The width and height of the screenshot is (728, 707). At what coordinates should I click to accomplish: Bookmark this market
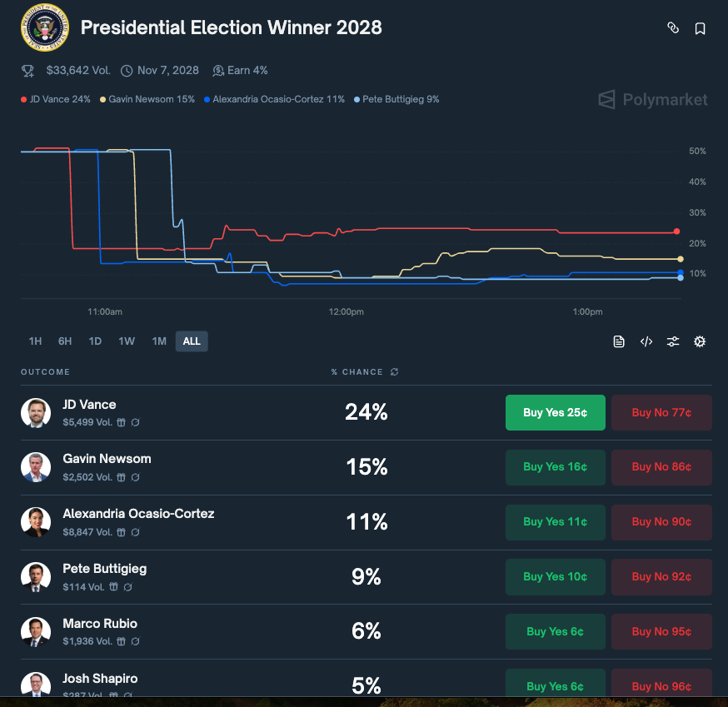(700, 27)
